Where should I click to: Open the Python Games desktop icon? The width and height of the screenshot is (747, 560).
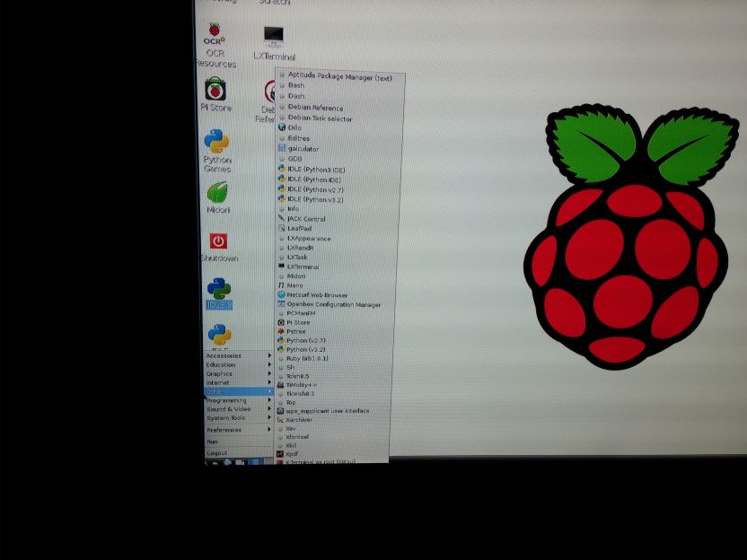pos(217,151)
